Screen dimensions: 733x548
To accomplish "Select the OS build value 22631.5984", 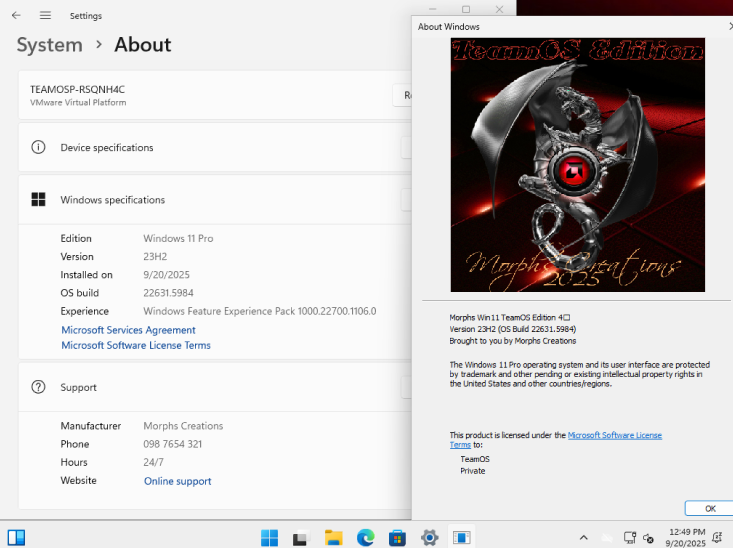I will [168, 293].
